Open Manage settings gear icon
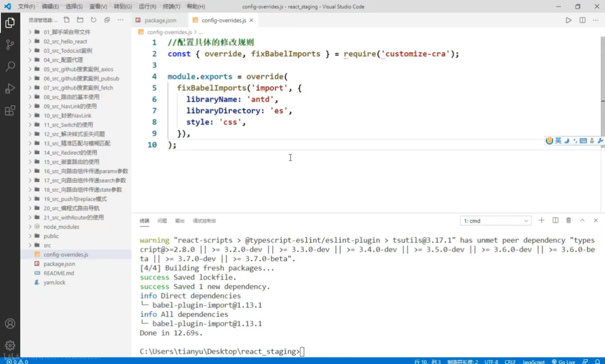 pyautogui.click(x=10, y=345)
